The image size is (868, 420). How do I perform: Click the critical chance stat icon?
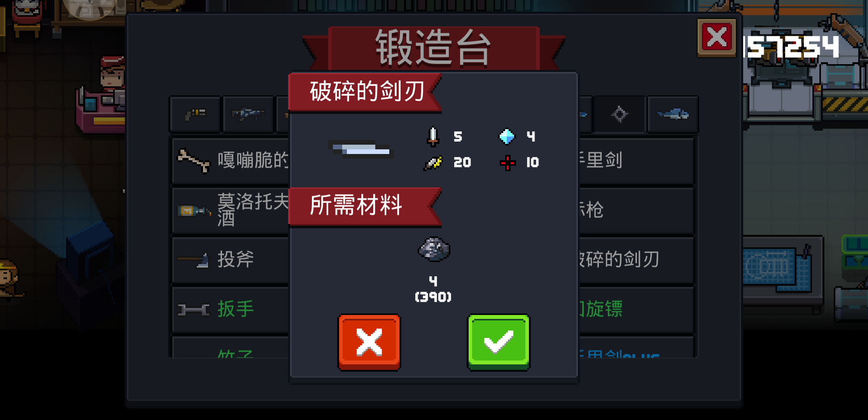click(x=433, y=163)
